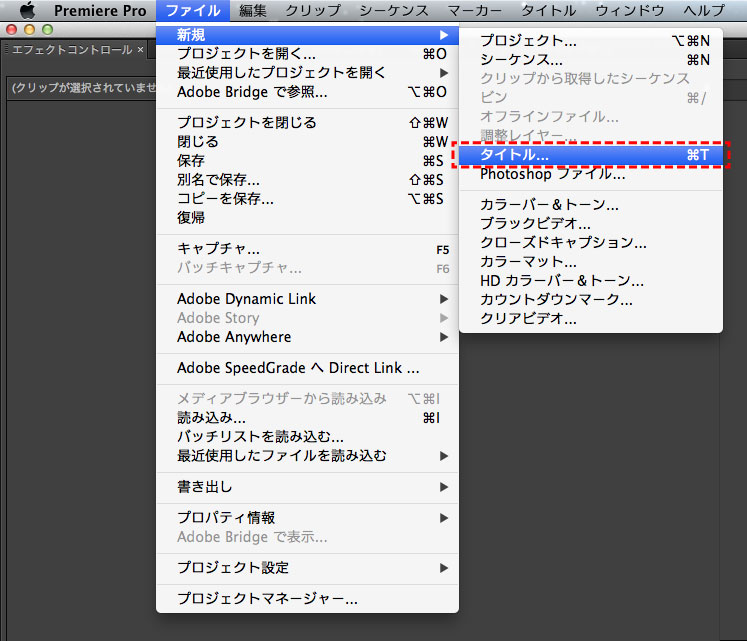
Task: Expand プロジェクト設定 submenu
Action: [x=307, y=569]
